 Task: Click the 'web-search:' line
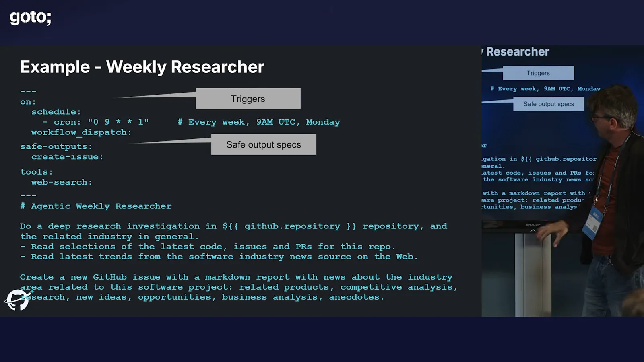click(x=62, y=182)
